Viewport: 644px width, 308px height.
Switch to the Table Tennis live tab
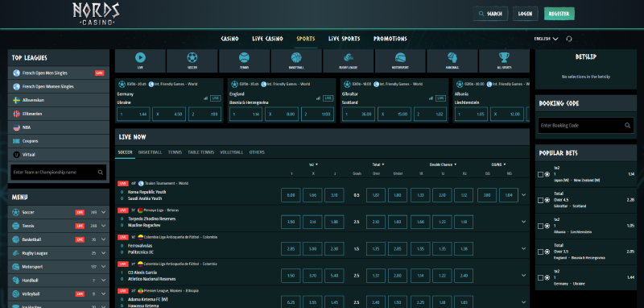coord(200,152)
